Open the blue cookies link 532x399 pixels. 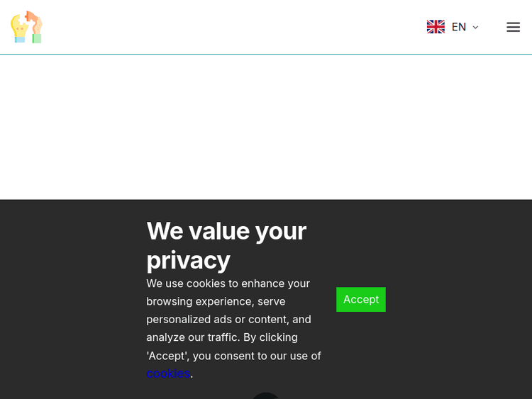click(x=168, y=373)
